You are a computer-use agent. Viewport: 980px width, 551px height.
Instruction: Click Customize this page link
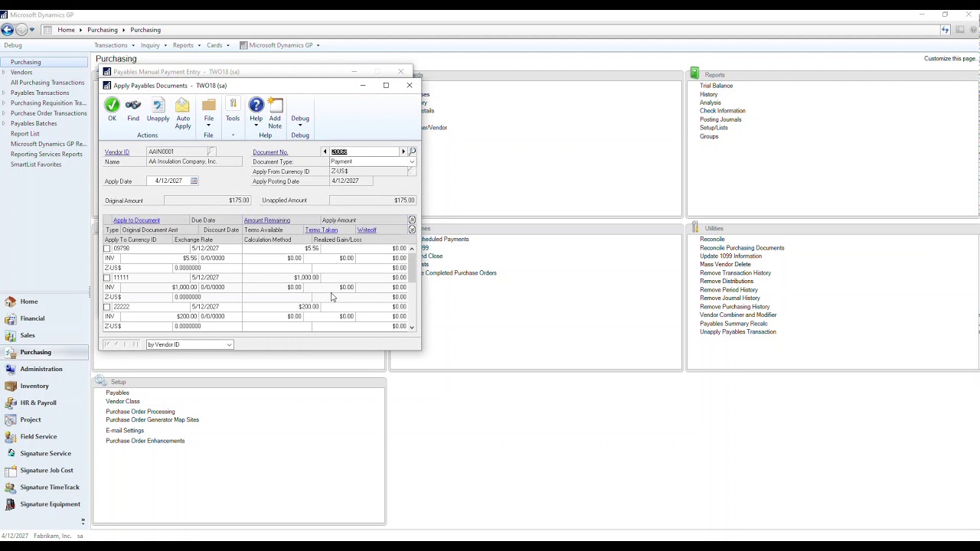[x=950, y=58]
